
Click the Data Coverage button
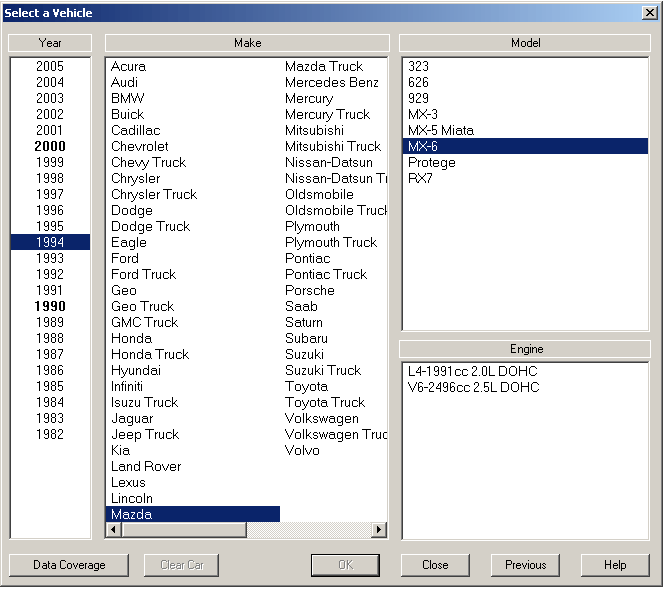[69, 565]
